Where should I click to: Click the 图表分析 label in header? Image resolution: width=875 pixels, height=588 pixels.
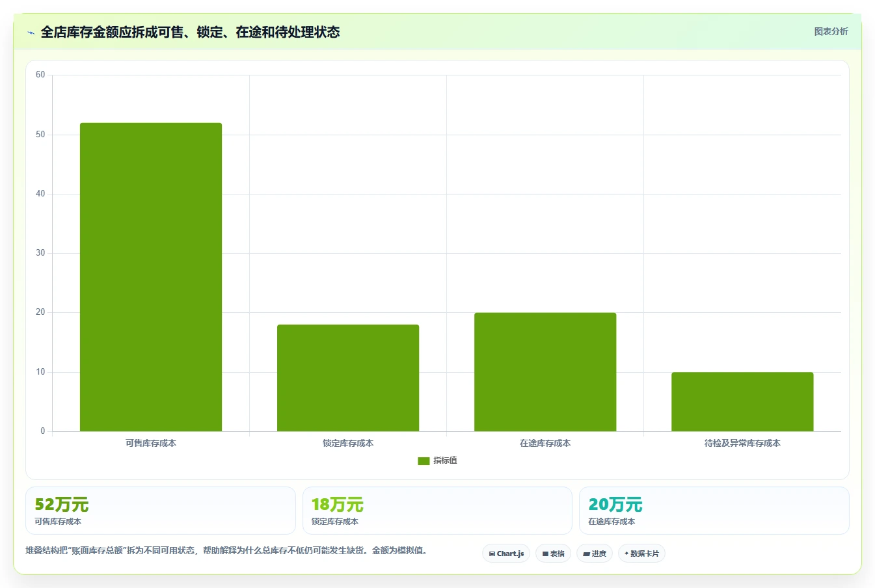pos(831,31)
